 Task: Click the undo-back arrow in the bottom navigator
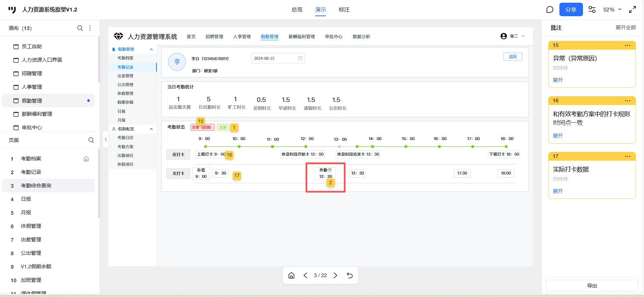[350, 275]
